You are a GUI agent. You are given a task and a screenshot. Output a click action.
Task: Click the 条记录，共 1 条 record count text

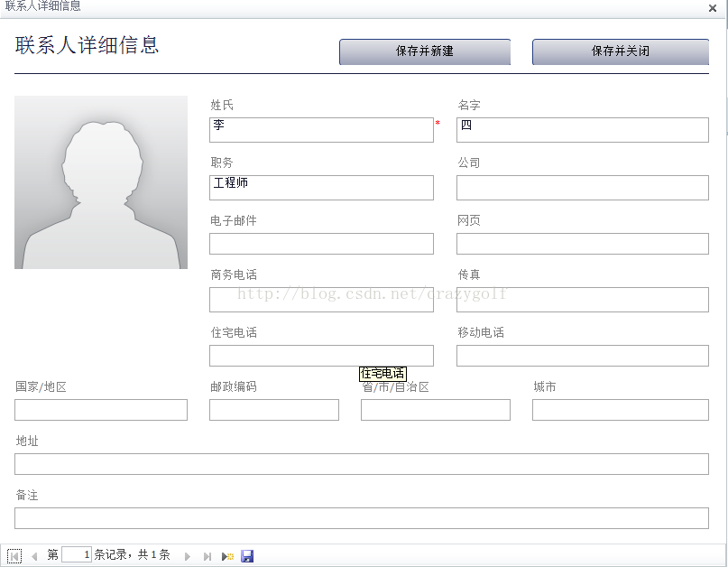[133, 554]
